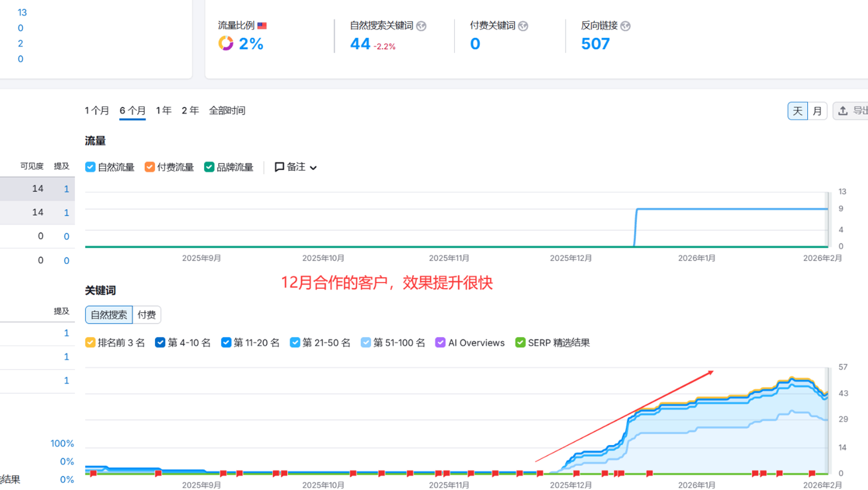This screenshot has width=868, height=490.
Task: Expand the 备注 dropdown arrow
Action: click(313, 168)
